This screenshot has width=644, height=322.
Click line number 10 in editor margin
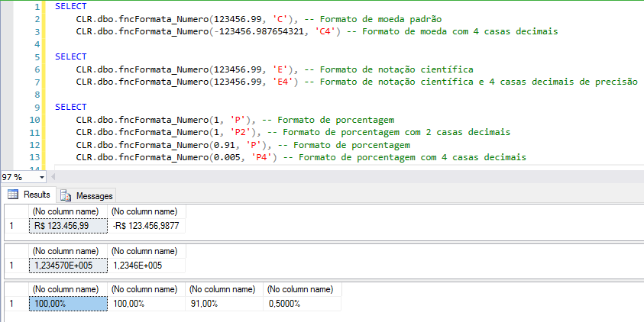click(34, 120)
